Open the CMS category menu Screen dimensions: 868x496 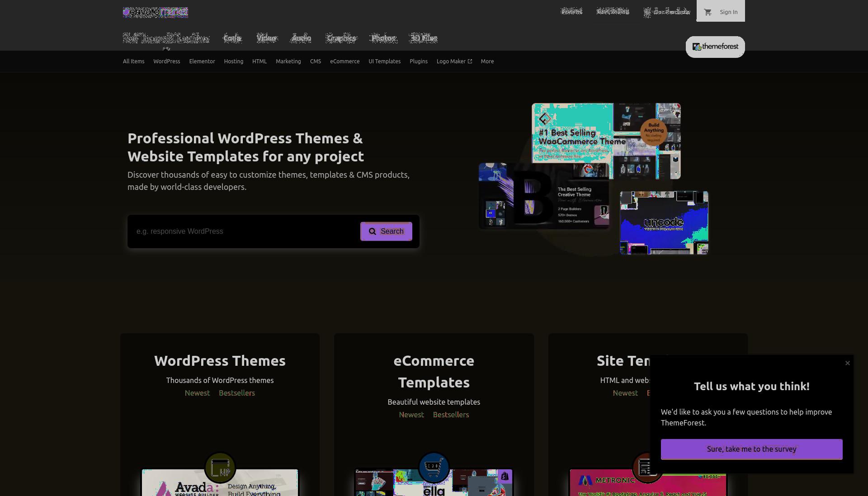point(316,61)
